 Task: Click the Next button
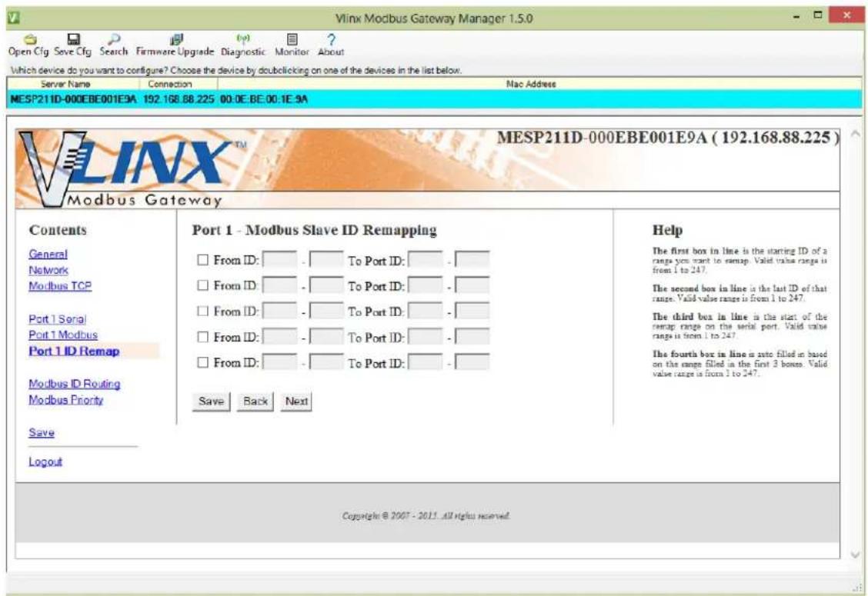296,401
